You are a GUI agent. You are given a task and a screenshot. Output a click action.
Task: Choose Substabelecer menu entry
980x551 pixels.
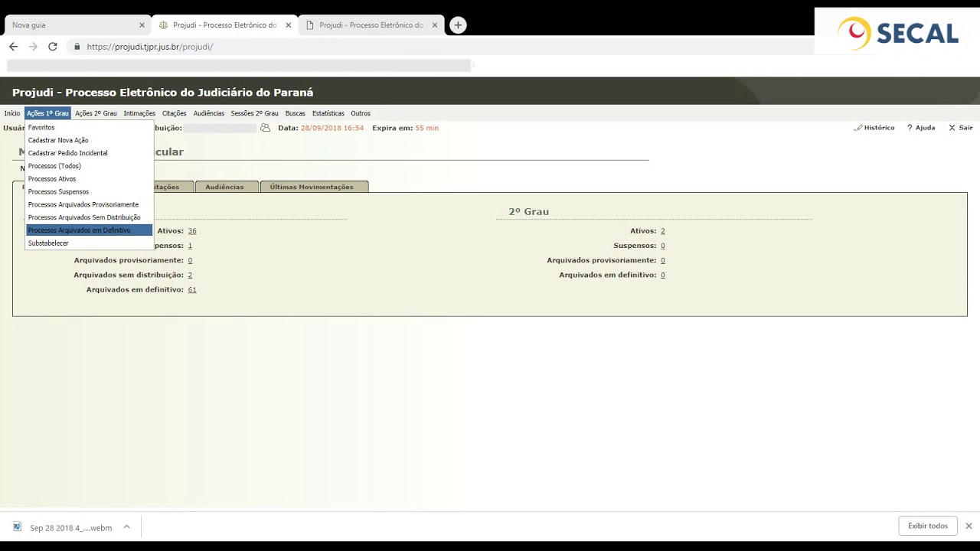point(89,243)
